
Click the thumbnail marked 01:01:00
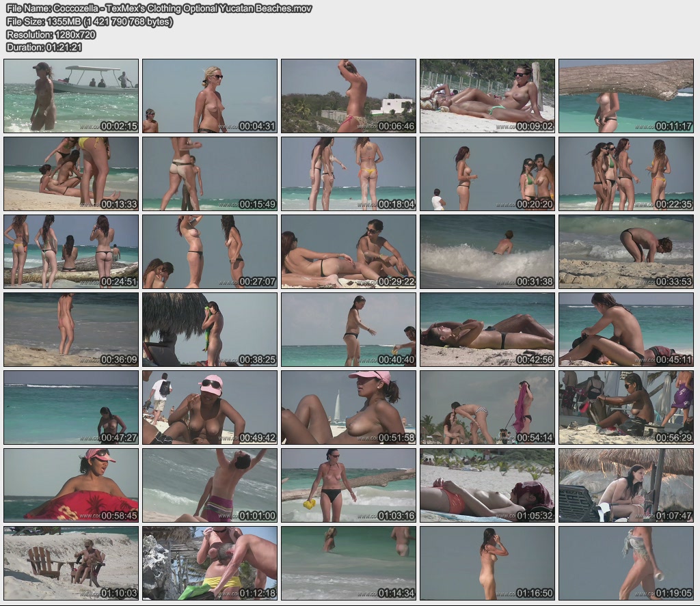(210, 485)
